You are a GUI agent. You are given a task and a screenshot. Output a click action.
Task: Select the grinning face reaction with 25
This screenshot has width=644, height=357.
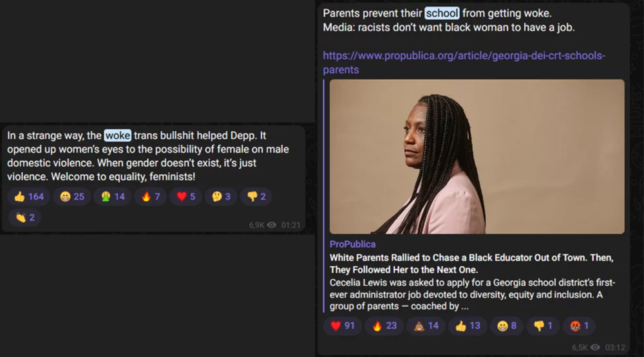click(x=72, y=197)
